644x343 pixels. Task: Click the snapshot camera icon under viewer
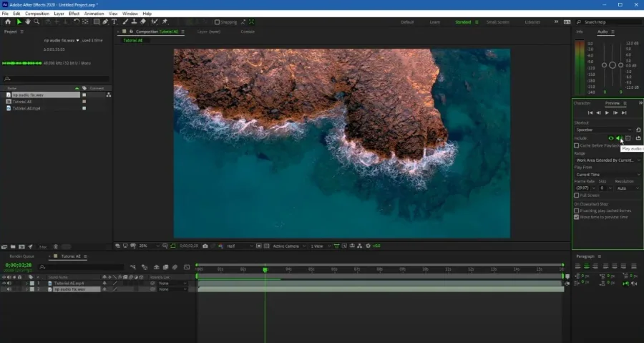pos(205,246)
